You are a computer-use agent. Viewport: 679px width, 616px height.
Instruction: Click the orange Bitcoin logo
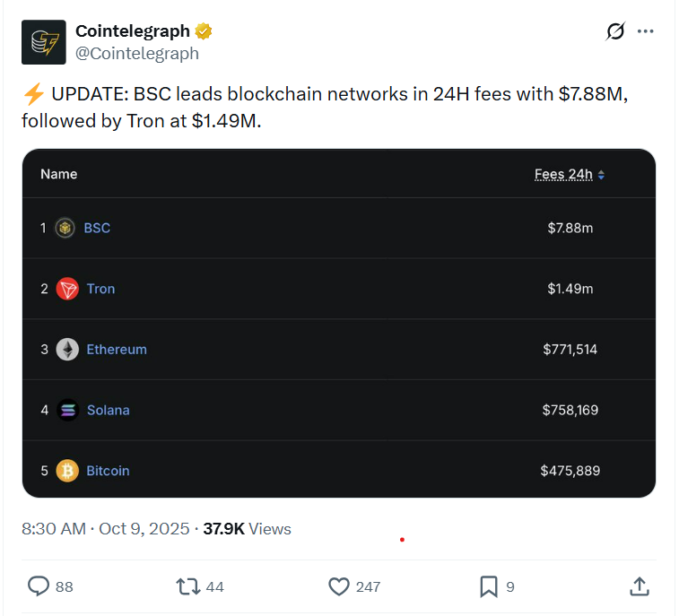click(x=67, y=471)
